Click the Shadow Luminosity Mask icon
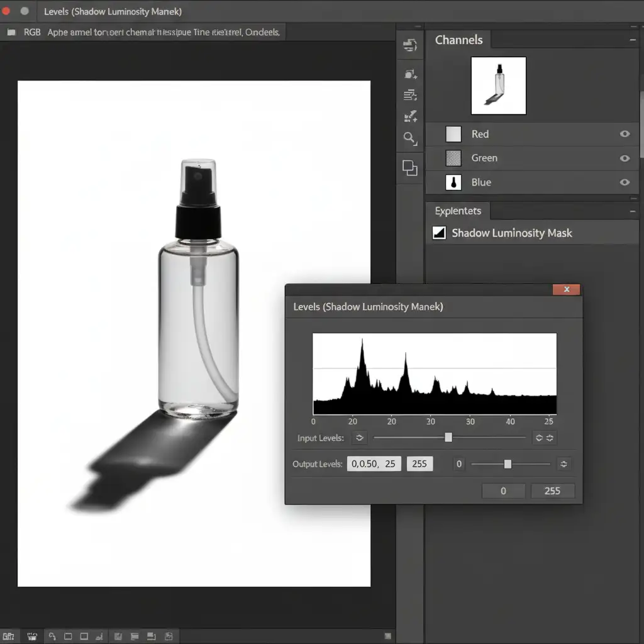This screenshot has width=644, height=644. (439, 233)
